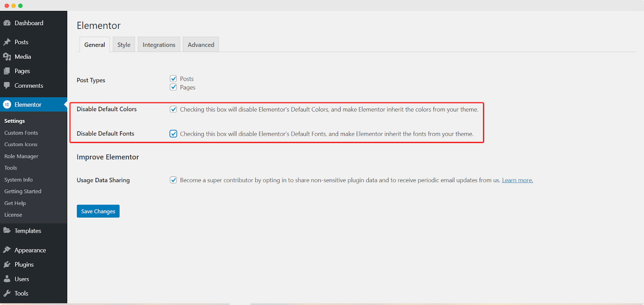Screen dimensions: 644x305
Task: Click the Appearance paintbrush icon
Action: (x=7, y=250)
